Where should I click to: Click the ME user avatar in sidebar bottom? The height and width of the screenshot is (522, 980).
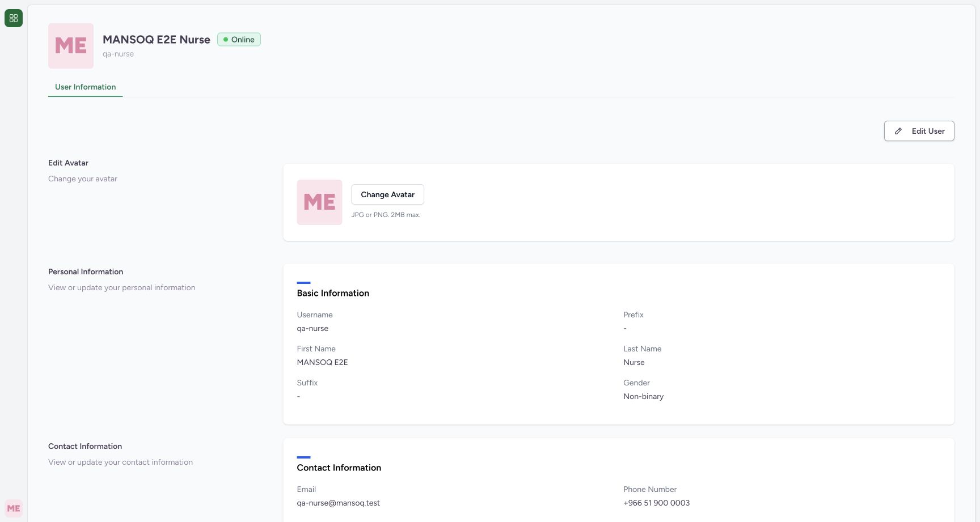click(14, 508)
